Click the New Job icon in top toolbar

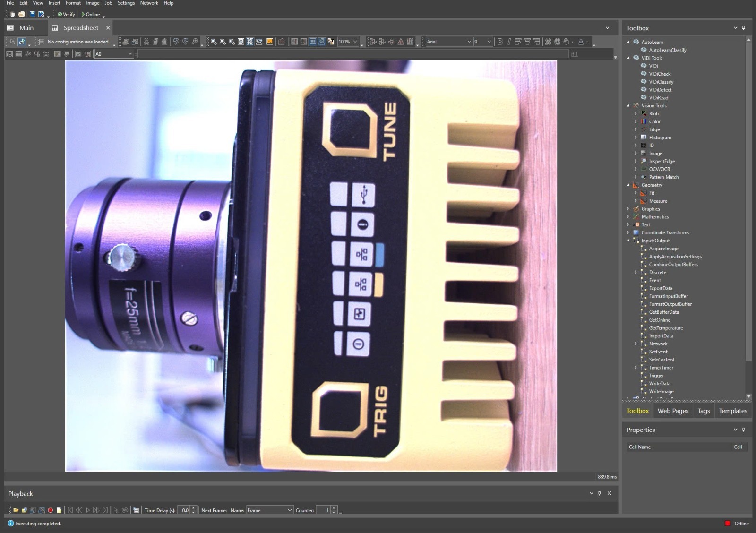[x=12, y=14]
